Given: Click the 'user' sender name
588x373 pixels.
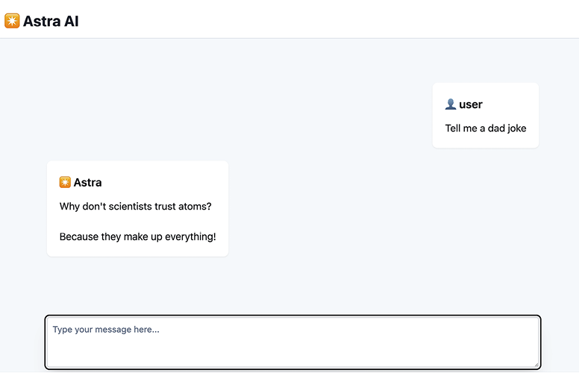Looking at the screenshot, I should coord(471,104).
